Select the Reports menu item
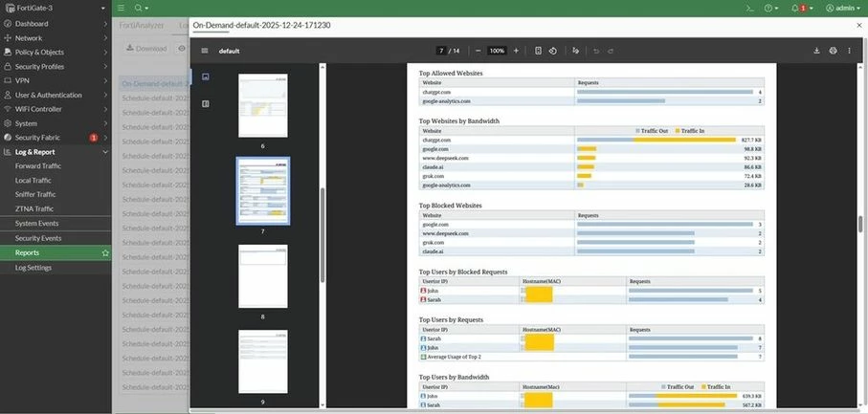The height and width of the screenshot is (414, 868). click(56, 252)
